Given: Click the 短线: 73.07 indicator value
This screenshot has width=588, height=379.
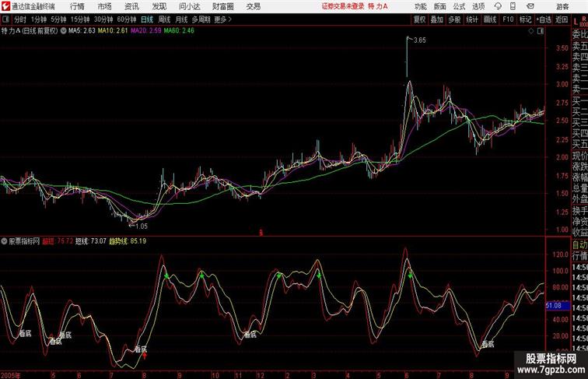Looking at the screenshot, I should [x=91, y=241].
